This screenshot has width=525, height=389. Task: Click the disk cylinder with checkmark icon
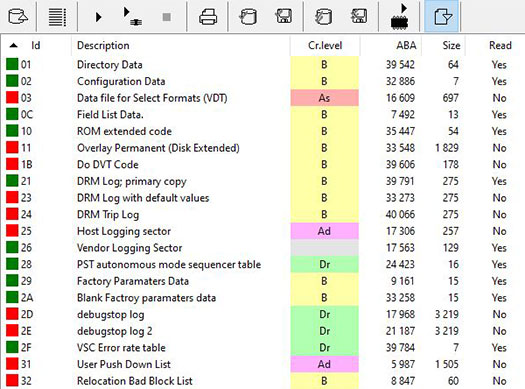323,16
